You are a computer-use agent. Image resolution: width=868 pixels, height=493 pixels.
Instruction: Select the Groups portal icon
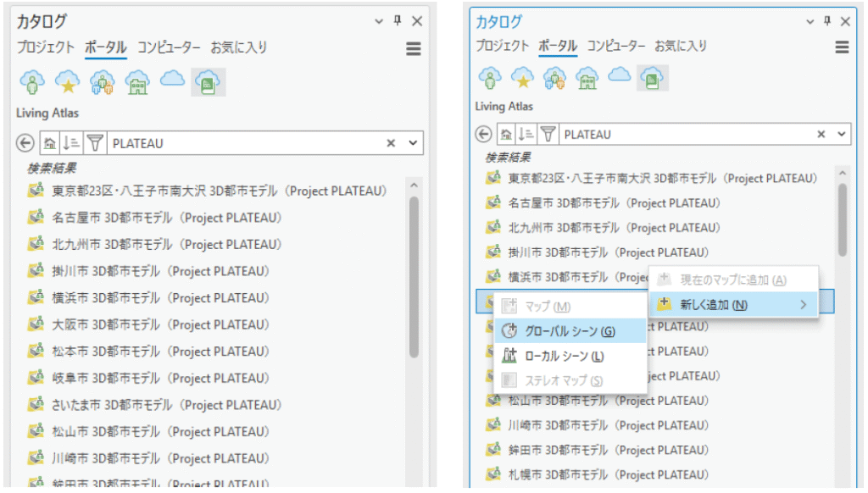coord(102,82)
